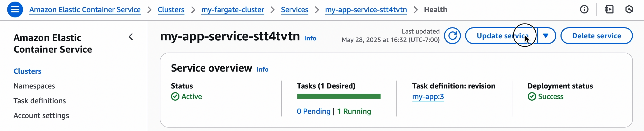The width and height of the screenshot is (644, 131).
Task: Select Task definitions in the sidebar
Action: (40, 101)
